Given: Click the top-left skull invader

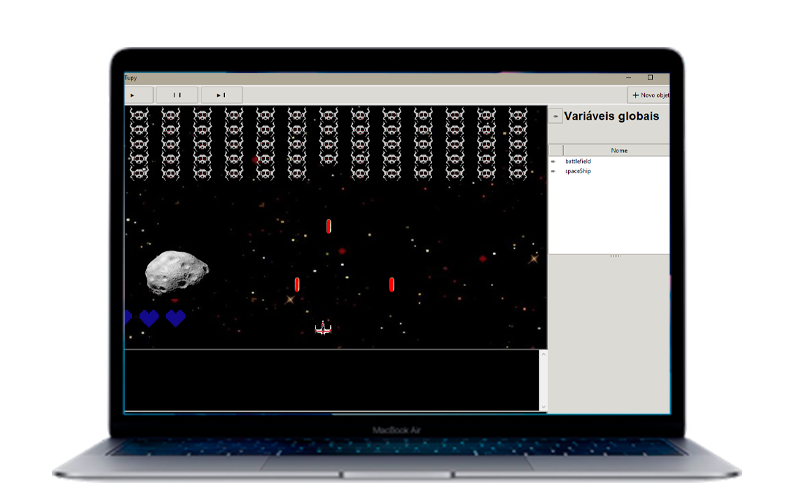Looking at the screenshot, I should coord(139,116).
